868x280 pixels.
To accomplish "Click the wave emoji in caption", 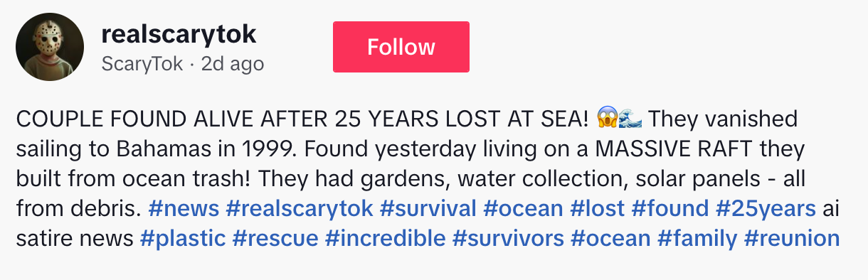I will [x=630, y=119].
